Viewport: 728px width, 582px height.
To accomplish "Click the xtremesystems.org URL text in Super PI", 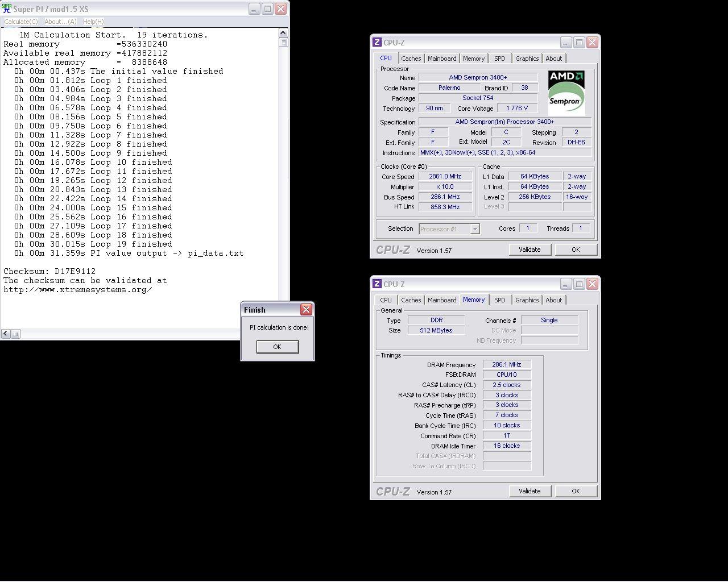I will pos(77,290).
